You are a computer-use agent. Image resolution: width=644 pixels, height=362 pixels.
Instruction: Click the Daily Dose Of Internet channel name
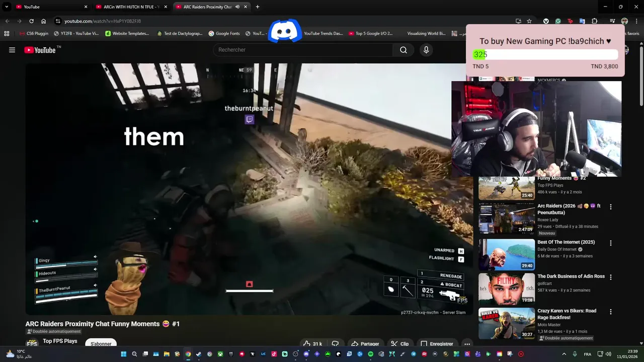557,249
